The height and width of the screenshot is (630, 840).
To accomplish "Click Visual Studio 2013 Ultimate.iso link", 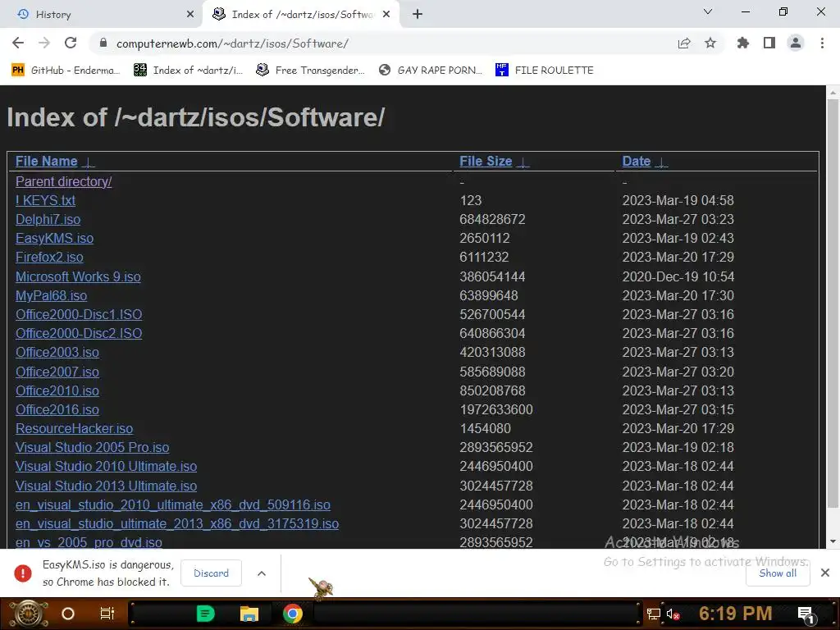I will tap(106, 486).
